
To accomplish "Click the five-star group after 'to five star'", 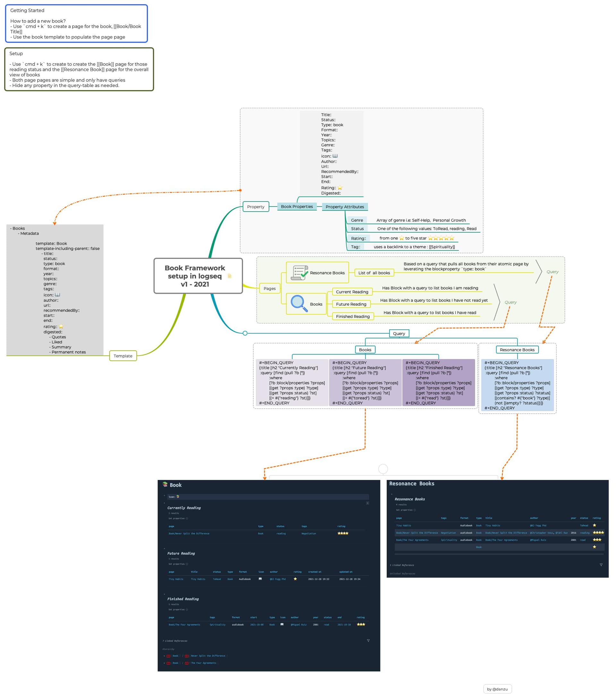I will 441,238.
